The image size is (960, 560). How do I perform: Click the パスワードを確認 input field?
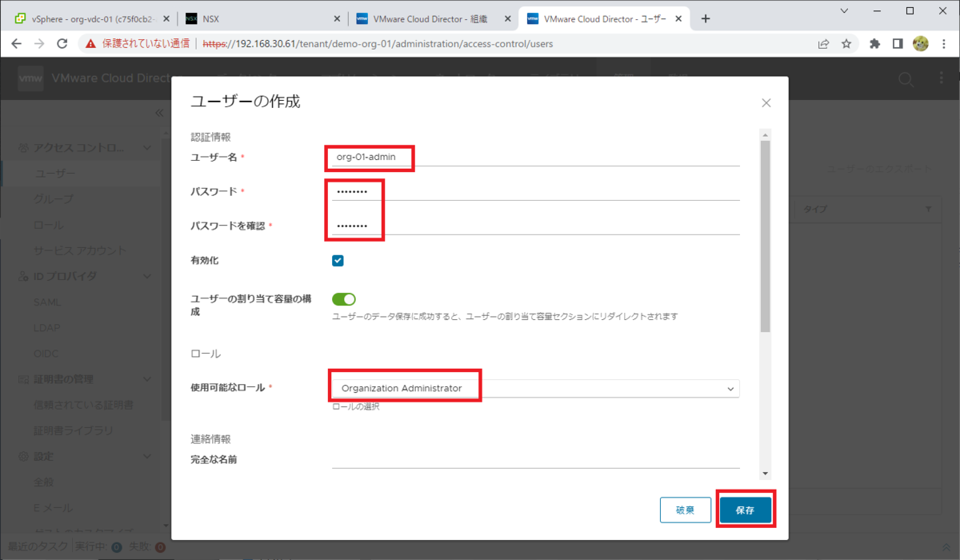point(535,226)
